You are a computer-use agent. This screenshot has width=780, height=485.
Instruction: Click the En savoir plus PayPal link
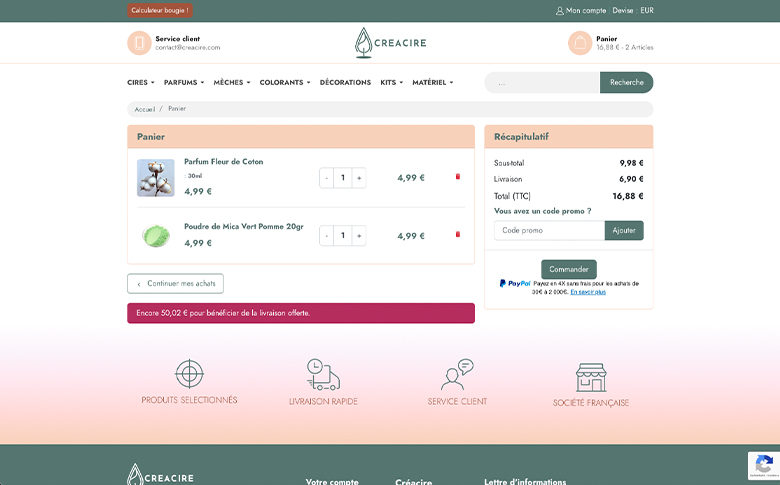pyautogui.click(x=588, y=292)
